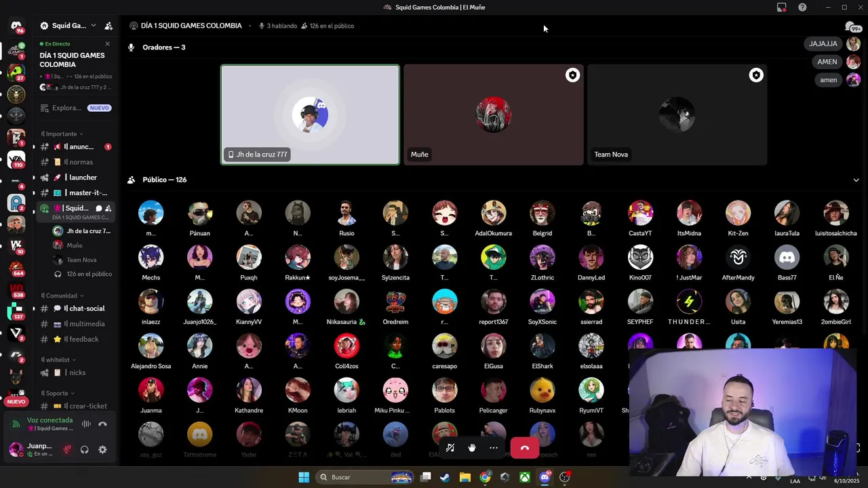The height and width of the screenshot is (488, 868).
Task: Toggle microphone mute in user panel
Action: (67, 449)
